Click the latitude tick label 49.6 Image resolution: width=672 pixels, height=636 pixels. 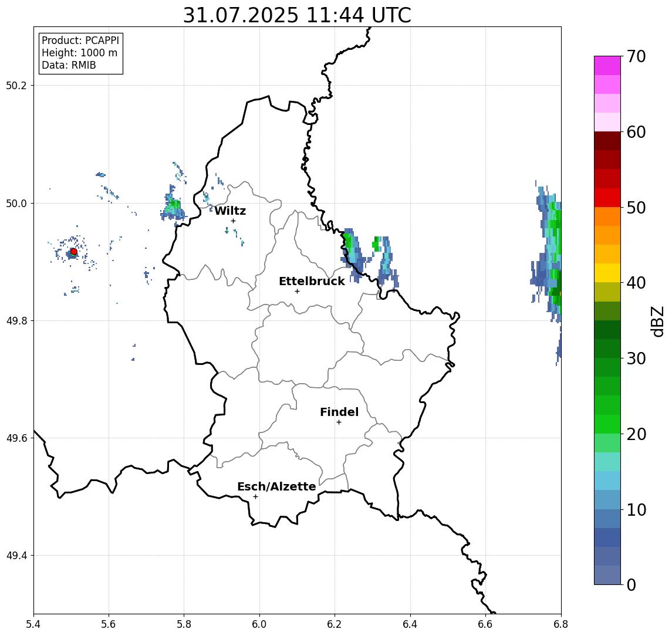coord(16,438)
